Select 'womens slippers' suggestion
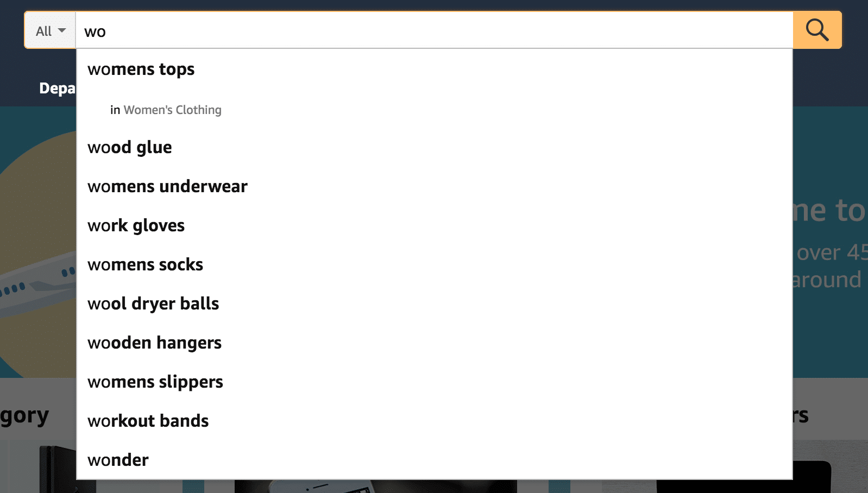This screenshot has width=868, height=493. (434, 382)
